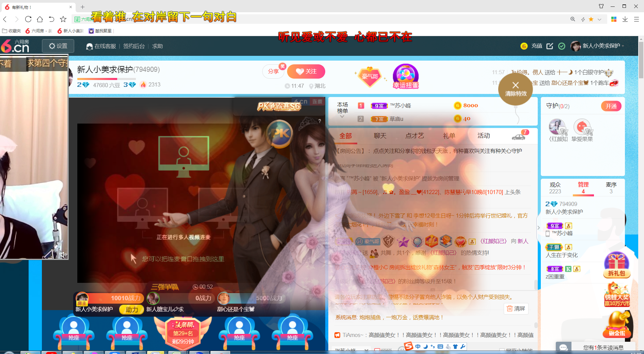644x354 pixels.
Task: Click the PK round badge icon
Action: (x=280, y=134)
